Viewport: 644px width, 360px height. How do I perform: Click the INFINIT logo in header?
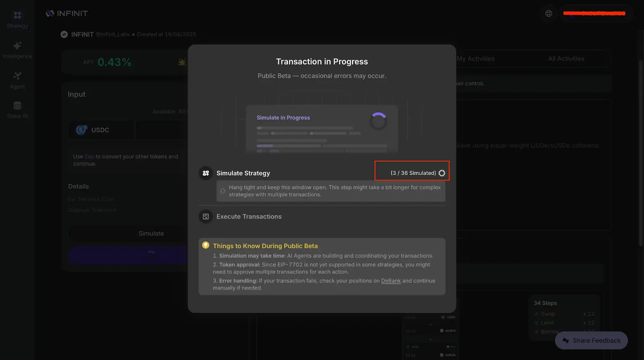point(66,13)
